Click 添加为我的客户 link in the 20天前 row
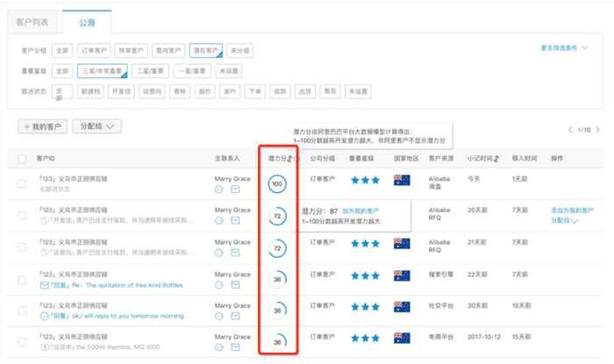 [x=572, y=211]
